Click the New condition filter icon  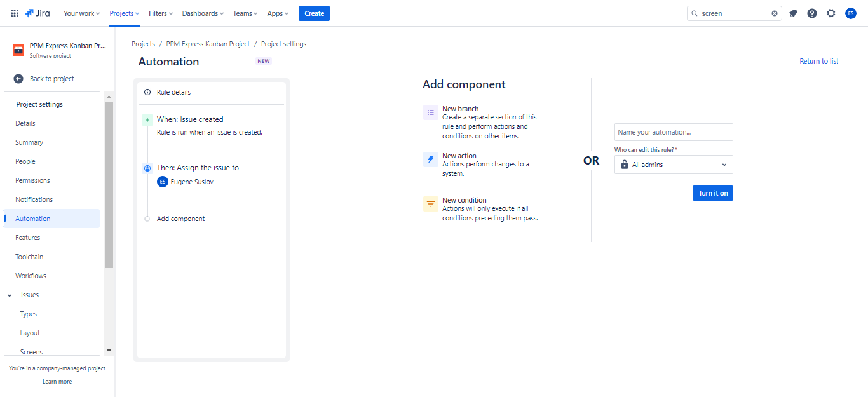(431, 204)
